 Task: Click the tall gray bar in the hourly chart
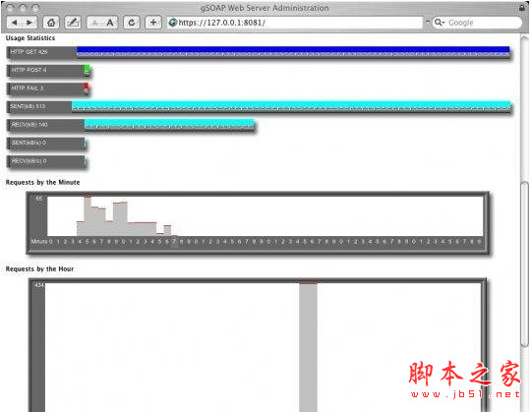[308, 346]
